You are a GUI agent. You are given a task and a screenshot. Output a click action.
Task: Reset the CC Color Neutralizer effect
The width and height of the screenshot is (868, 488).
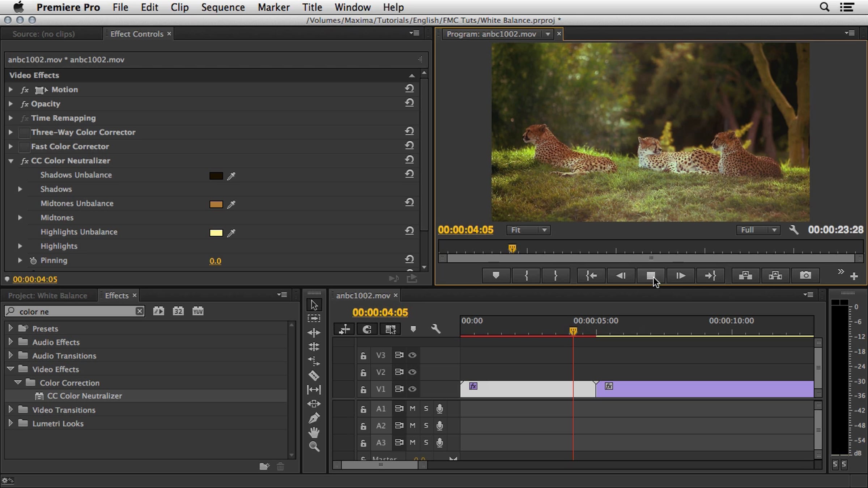click(x=409, y=160)
